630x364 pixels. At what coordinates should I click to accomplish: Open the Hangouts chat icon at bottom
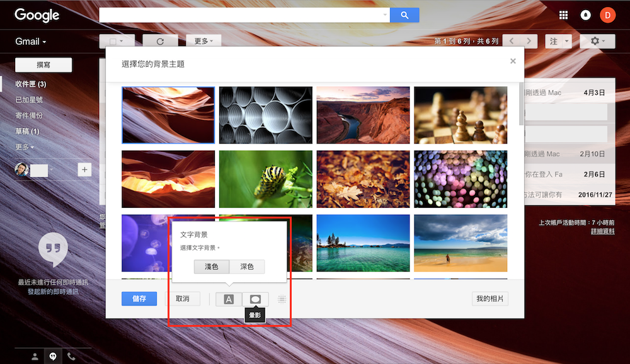(53, 356)
